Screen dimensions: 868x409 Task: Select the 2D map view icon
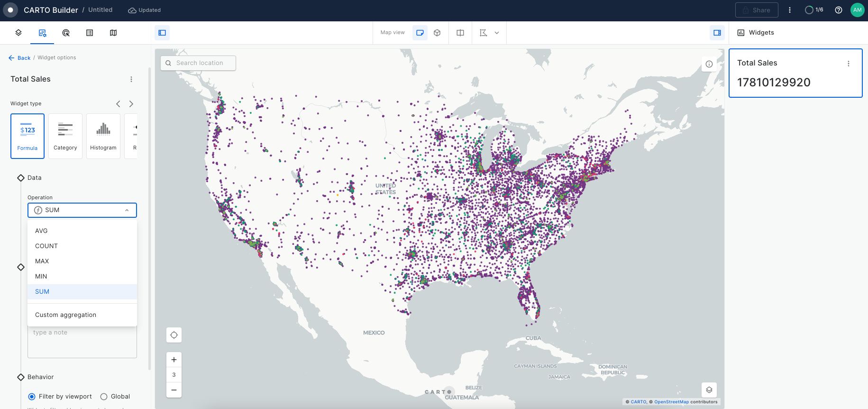click(420, 33)
